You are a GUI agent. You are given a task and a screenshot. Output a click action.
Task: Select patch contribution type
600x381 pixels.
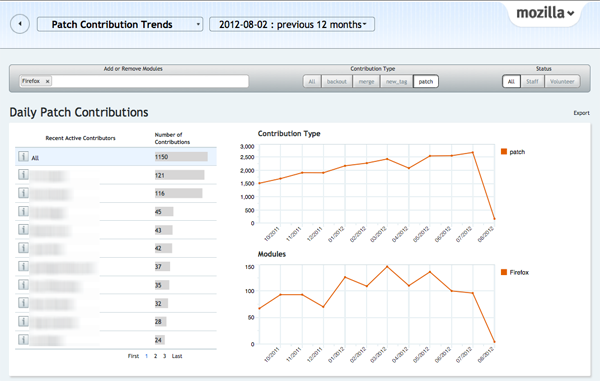click(x=426, y=81)
